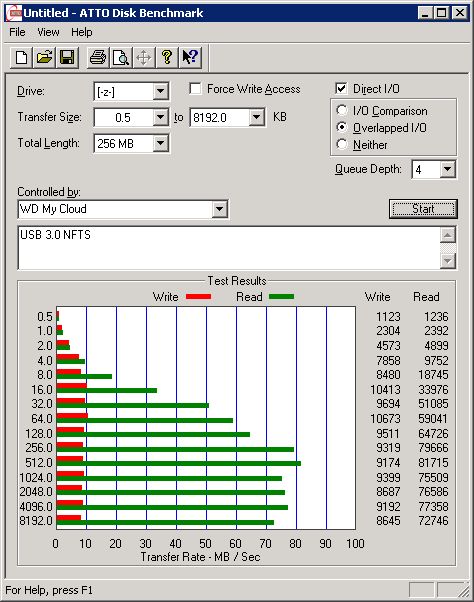The height and width of the screenshot is (602, 474).
Task: Save results with the floppy disk icon
Action: click(x=67, y=58)
